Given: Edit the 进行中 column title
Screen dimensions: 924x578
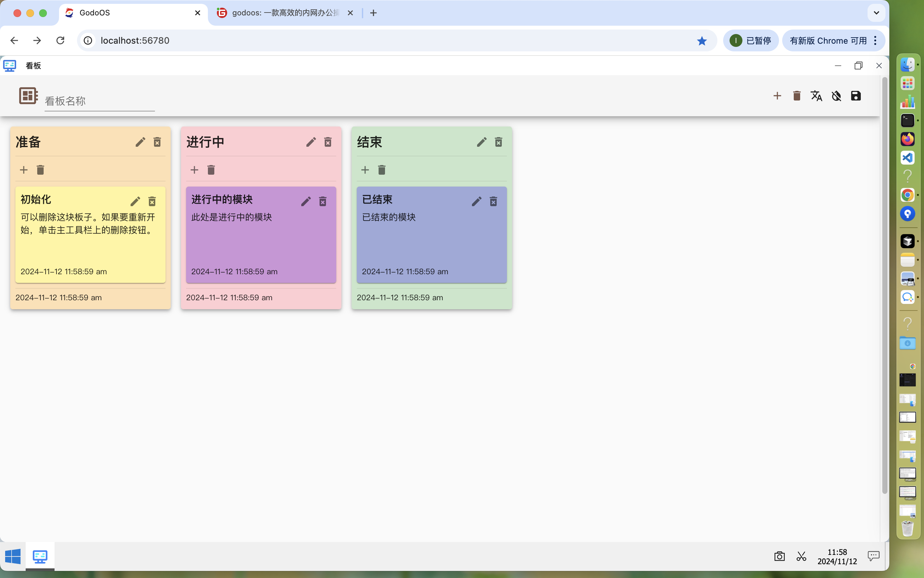Looking at the screenshot, I should pos(311,142).
